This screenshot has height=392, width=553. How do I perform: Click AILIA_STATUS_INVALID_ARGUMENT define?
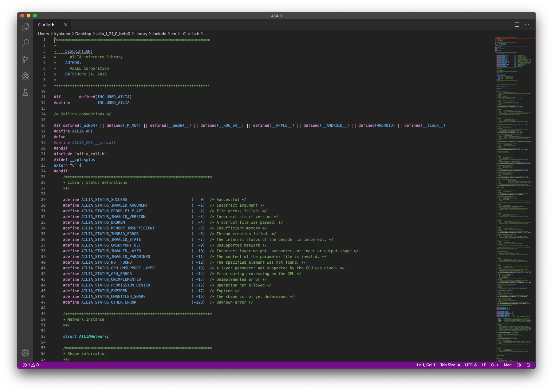pos(114,205)
